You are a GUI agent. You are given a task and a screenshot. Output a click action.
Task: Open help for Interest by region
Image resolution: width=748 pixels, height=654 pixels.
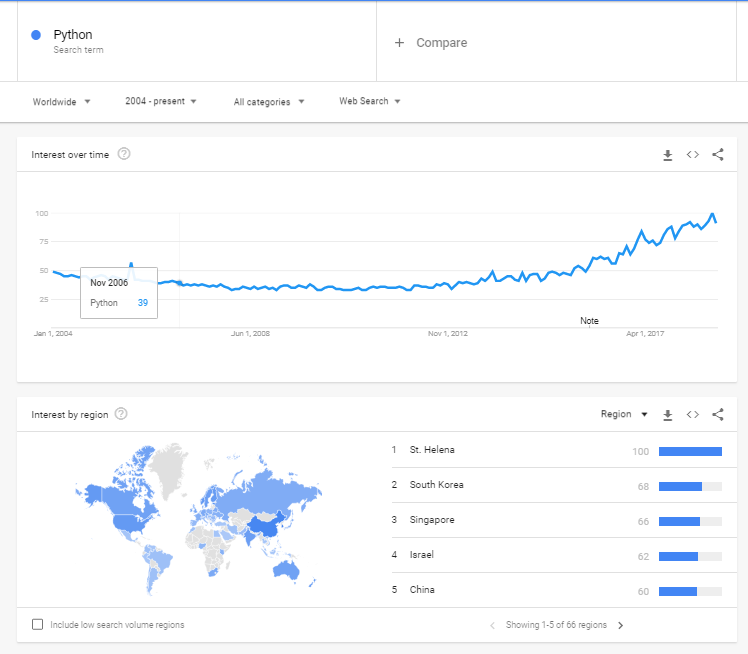[x=121, y=414]
